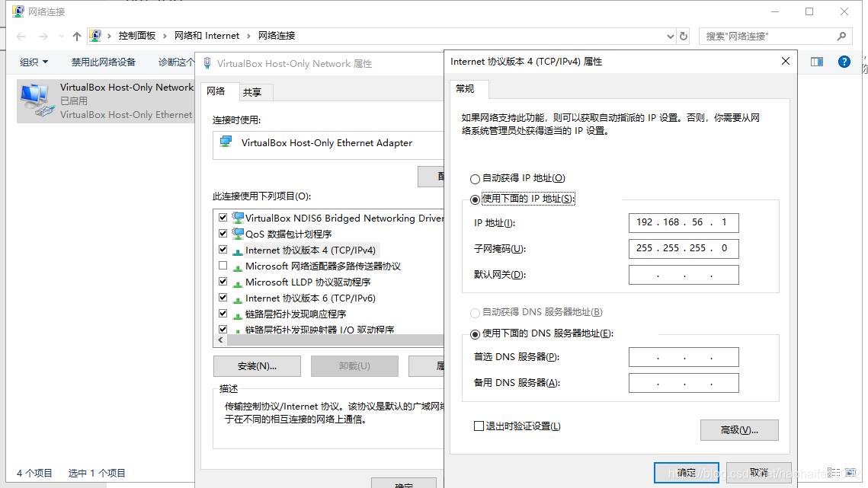
Task: Toggle the preview pane icon
Action: [x=817, y=62]
